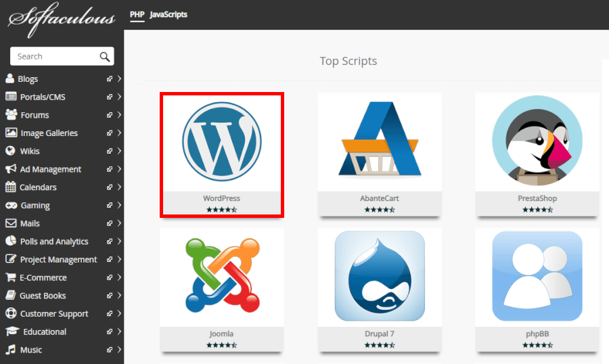Select the phpBB script logo
This screenshot has height=364, width=609.
pyautogui.click(x=537, y=276)
